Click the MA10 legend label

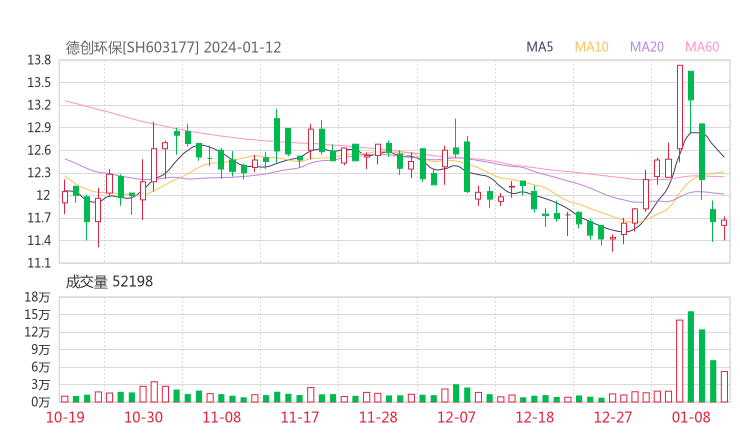[x=591, y=47]
